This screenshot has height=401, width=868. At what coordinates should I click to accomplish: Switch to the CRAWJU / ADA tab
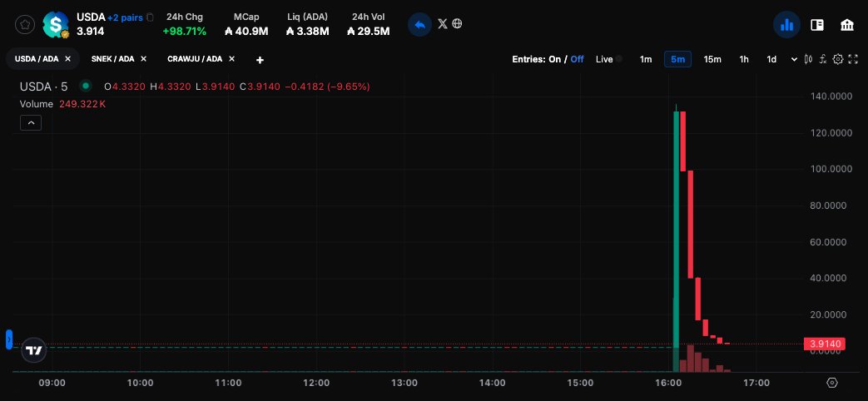[x=195, y=58]
